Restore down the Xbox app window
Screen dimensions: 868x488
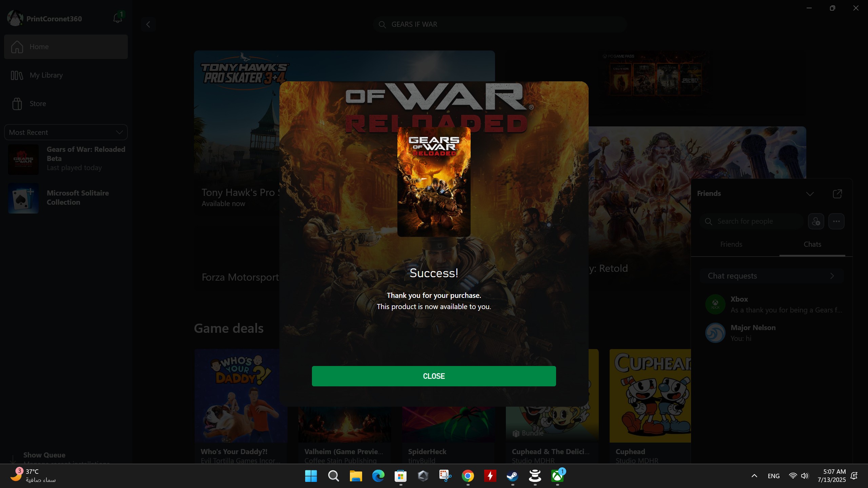point(832,8)
